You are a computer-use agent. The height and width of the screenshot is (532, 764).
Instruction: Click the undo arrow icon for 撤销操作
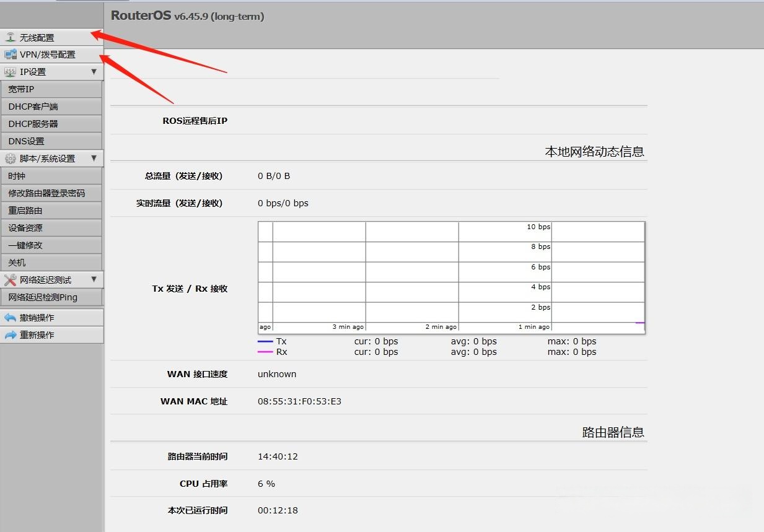pos(10,318)
